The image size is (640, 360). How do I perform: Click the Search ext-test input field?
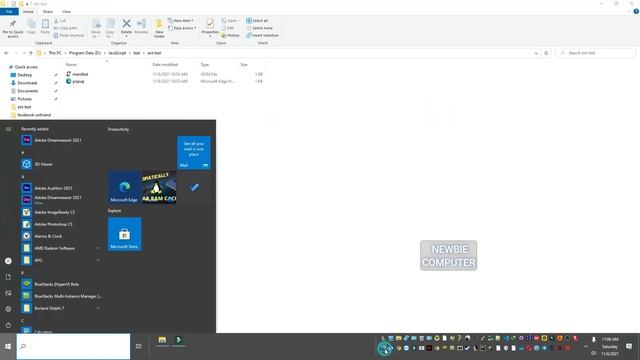[x=596, y=53]
